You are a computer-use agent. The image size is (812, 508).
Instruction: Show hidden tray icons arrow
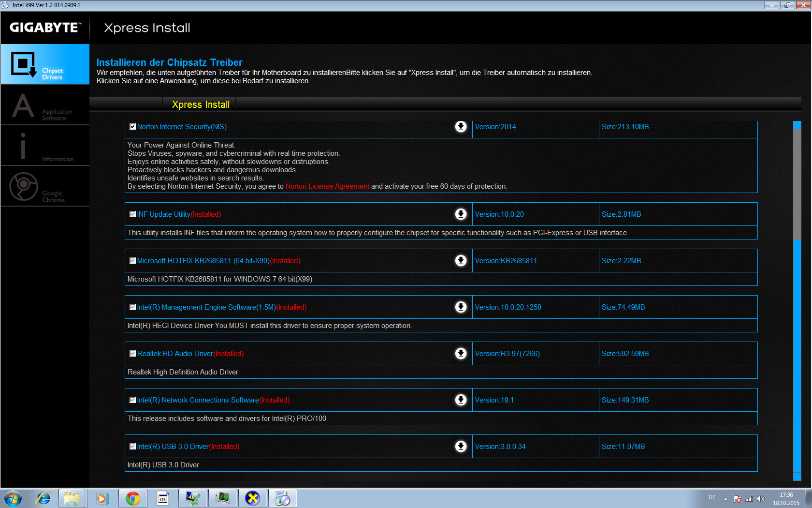click(725, 499)
